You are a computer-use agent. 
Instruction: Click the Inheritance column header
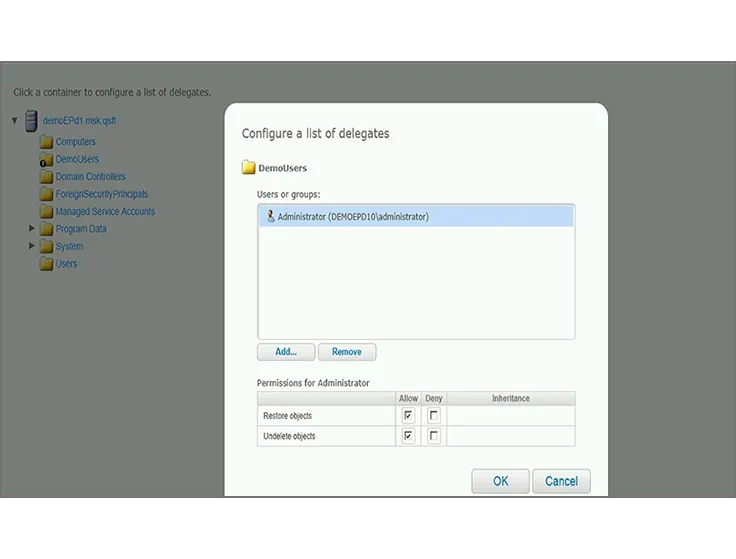511,398
